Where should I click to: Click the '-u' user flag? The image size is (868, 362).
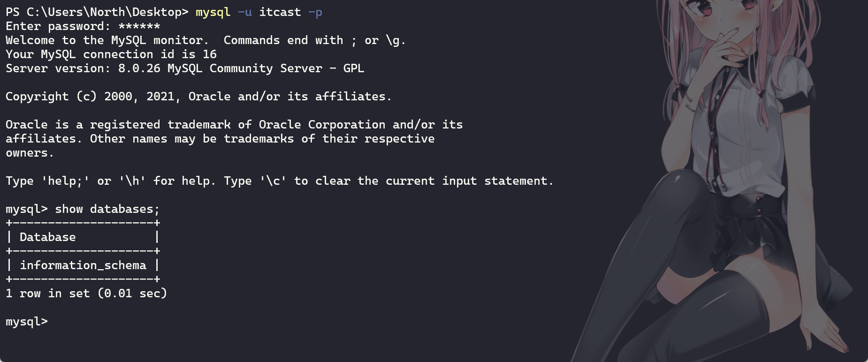coord(245,12)
